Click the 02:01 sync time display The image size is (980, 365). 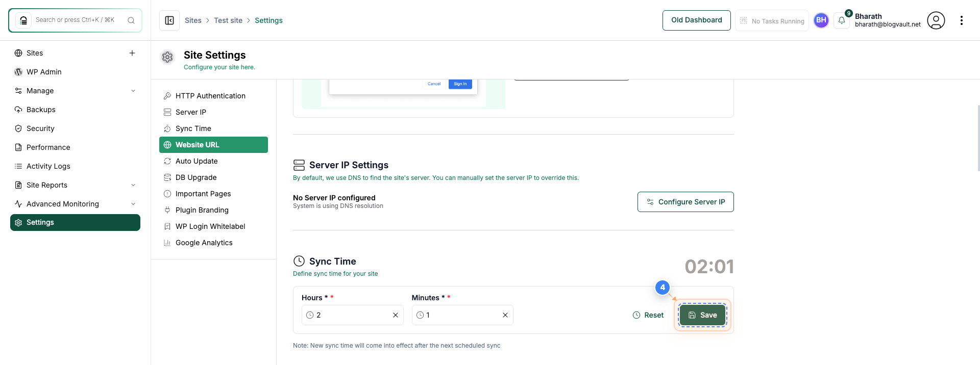coord(709,267)
